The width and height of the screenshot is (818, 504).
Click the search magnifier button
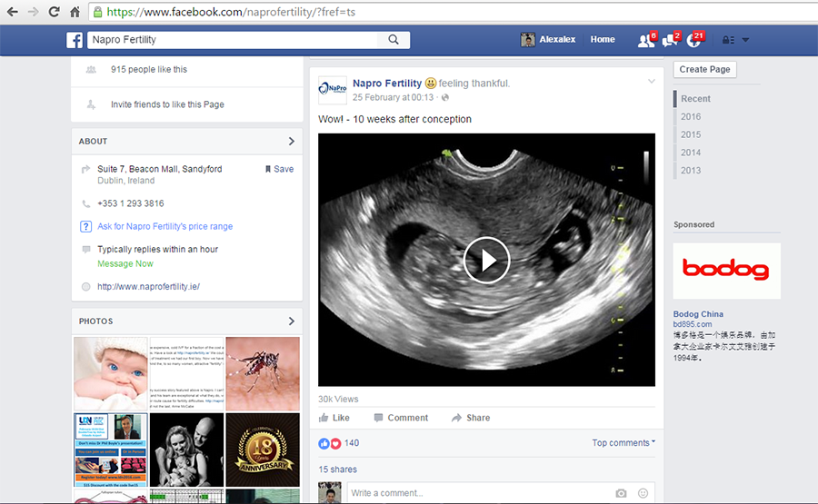coord(394,40)
